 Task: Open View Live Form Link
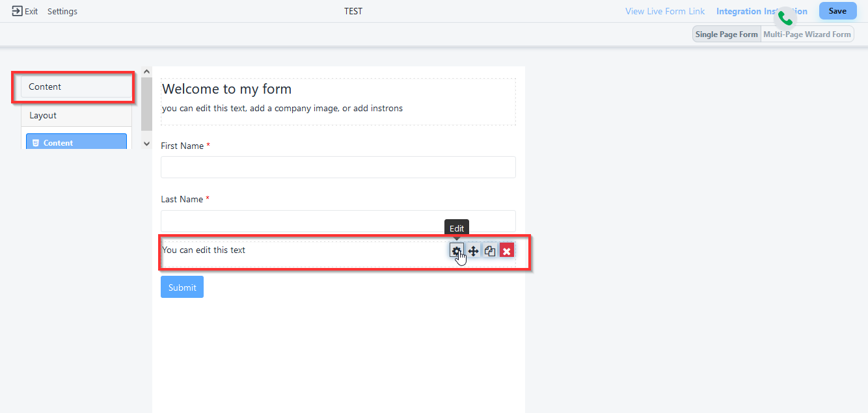pyautogui.click(x=665, y=11)
